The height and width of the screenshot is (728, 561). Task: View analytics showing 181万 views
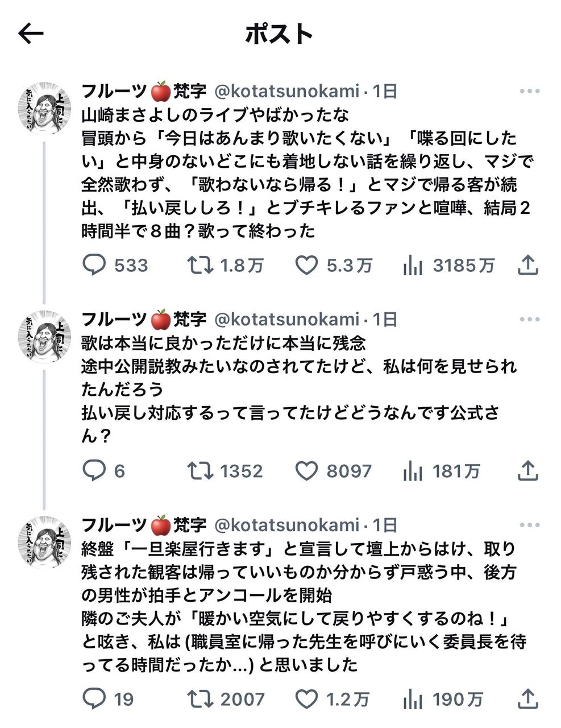413,471
